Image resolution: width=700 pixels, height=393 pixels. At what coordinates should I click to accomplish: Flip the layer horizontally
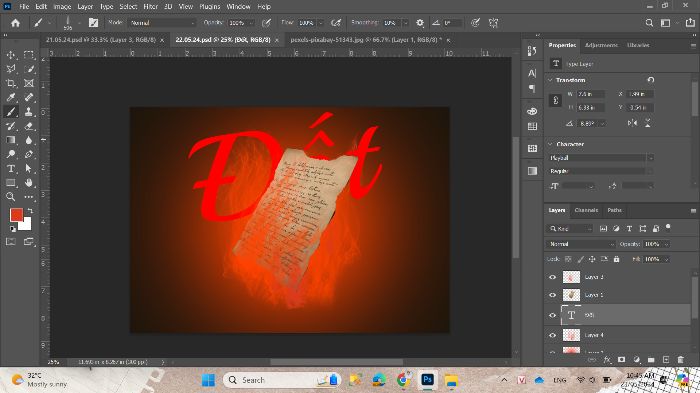[633, 123]
